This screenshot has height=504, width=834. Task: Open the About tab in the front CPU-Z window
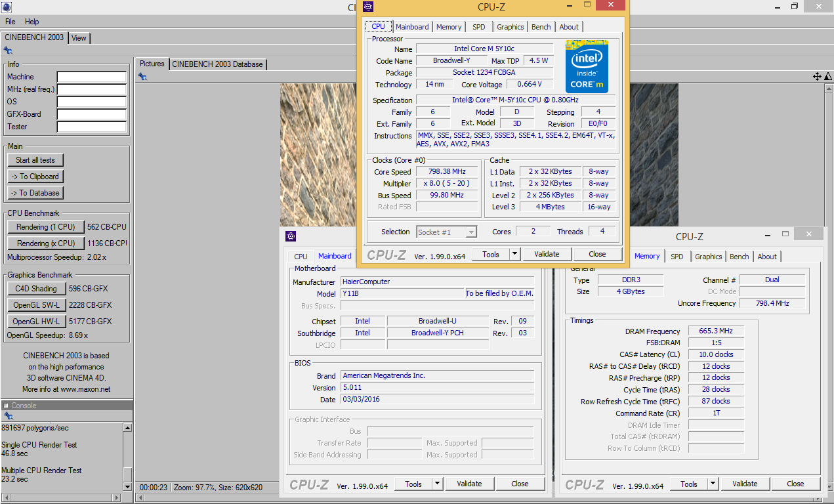pos(569,27)
